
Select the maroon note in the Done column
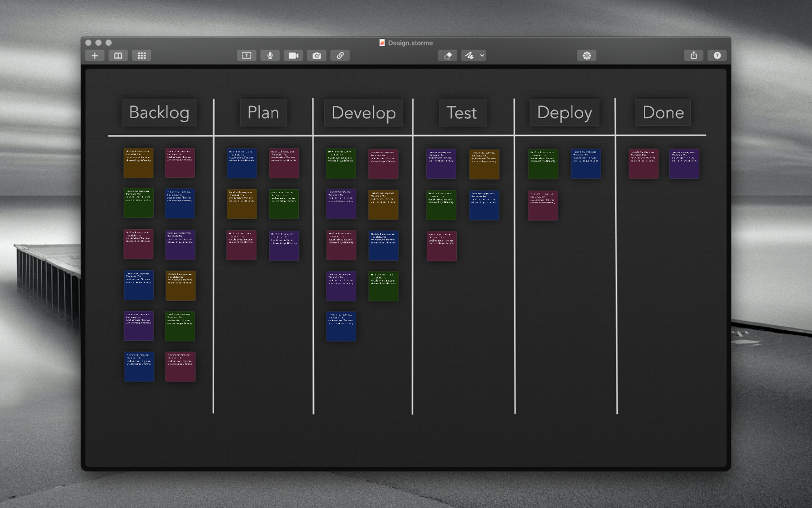(x=643, y=164)
